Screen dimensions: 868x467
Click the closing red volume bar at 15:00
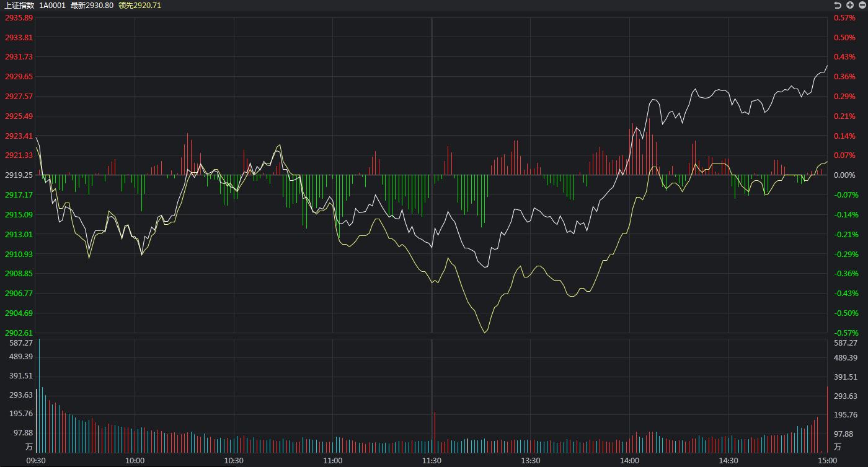click(x=827, y=419)
